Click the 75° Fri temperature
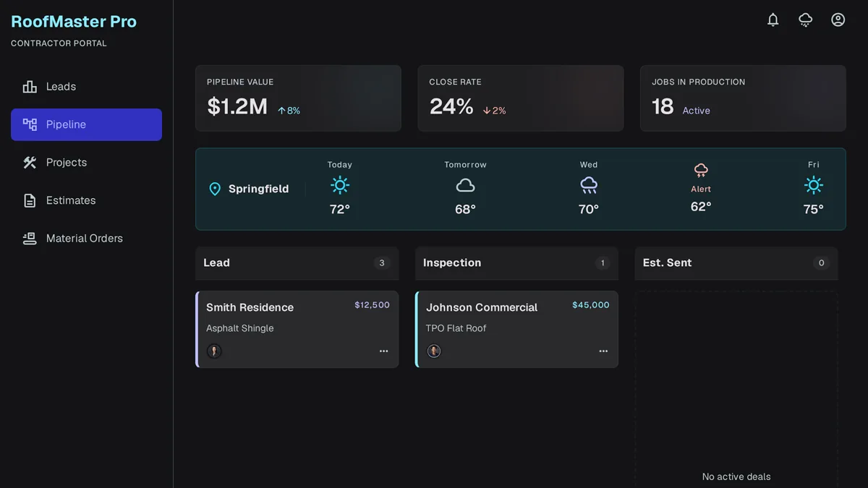868x488 pixels. click(814, 209)
